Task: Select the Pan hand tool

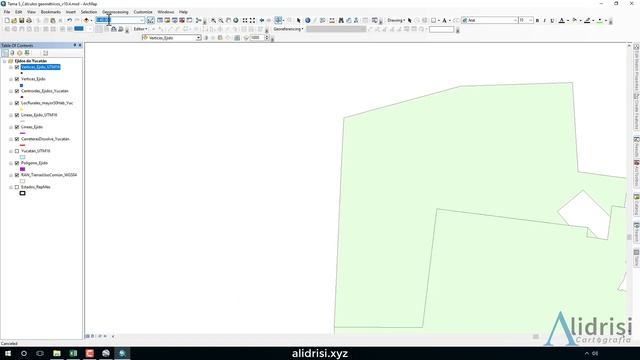Action: [x=228, y=20]
